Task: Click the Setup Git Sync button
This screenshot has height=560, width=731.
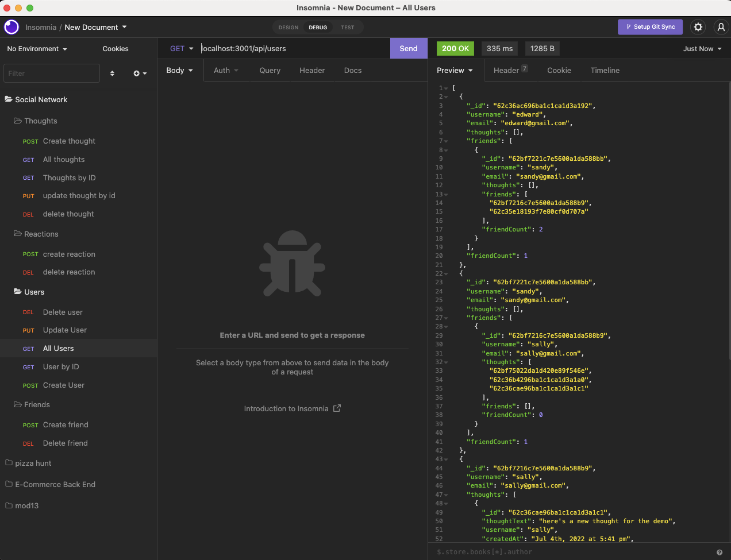Action: coord(650,27)
